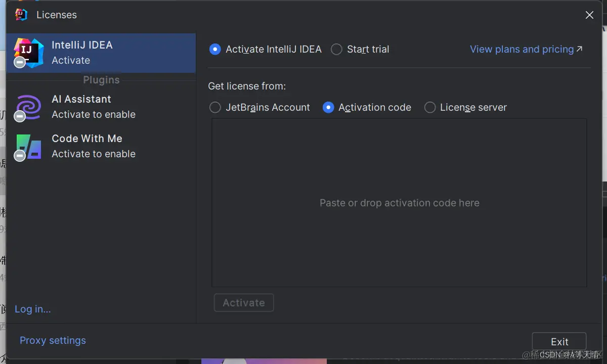The width and height of the screenshot is (607, 364).
Task: Click the Log in... link
Action: tap(33, 309)
